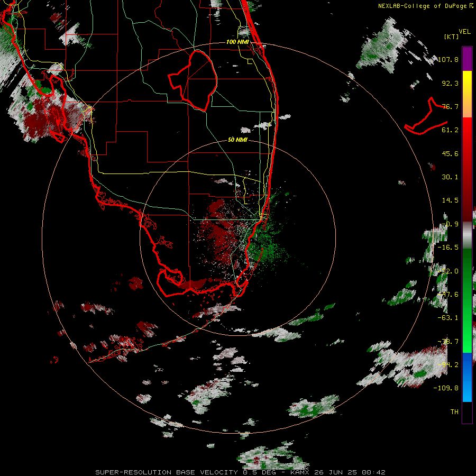The image size is (476, 476).
Task: Click the [KT] units label
Action: [452, 36]
